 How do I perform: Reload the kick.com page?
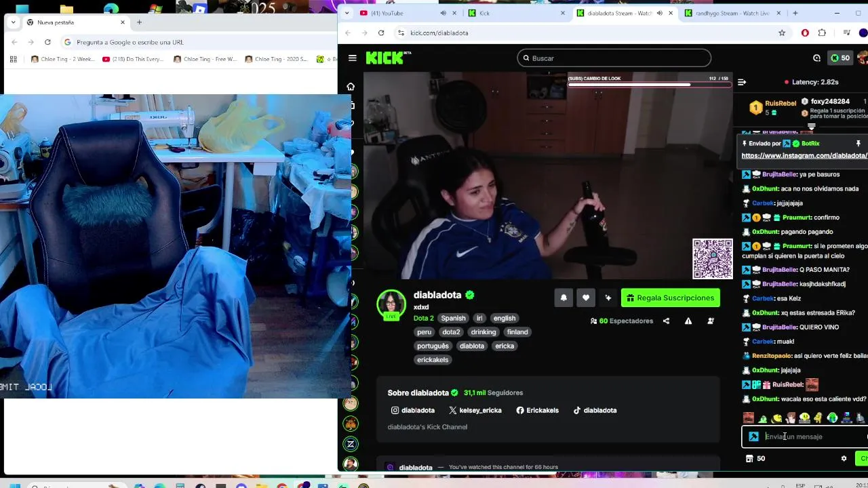coord(381,33)
